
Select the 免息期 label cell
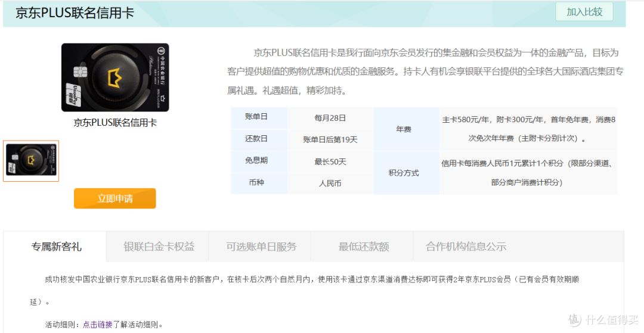coord(259,161)
